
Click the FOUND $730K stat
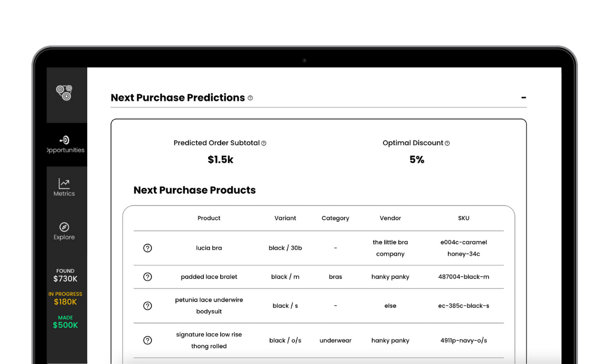(65, 275)
